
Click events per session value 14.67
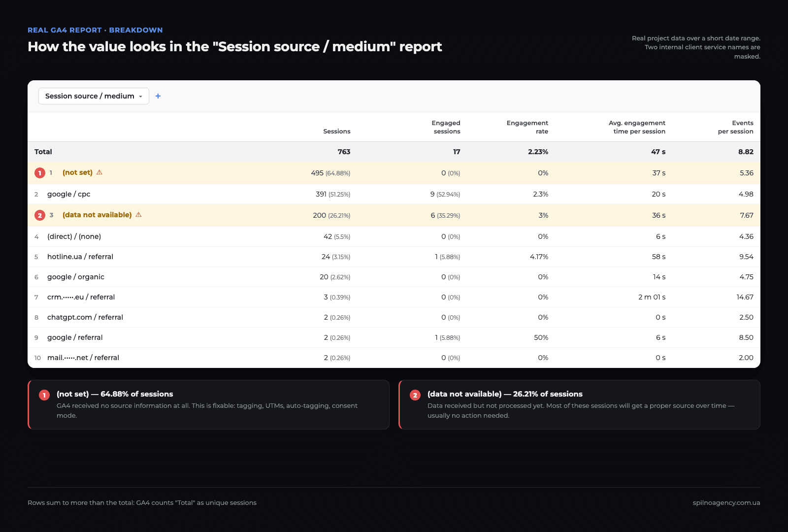745,297
